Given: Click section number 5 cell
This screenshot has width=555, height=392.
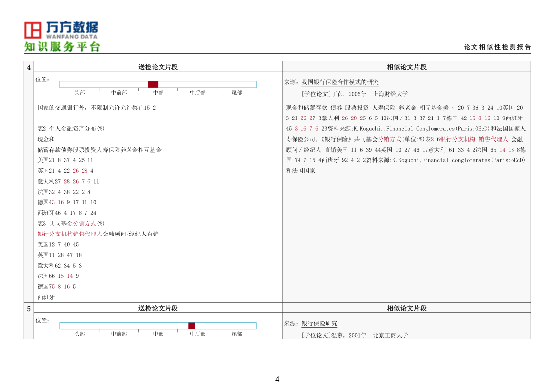Looking at the screenshot, I should 29,309.
